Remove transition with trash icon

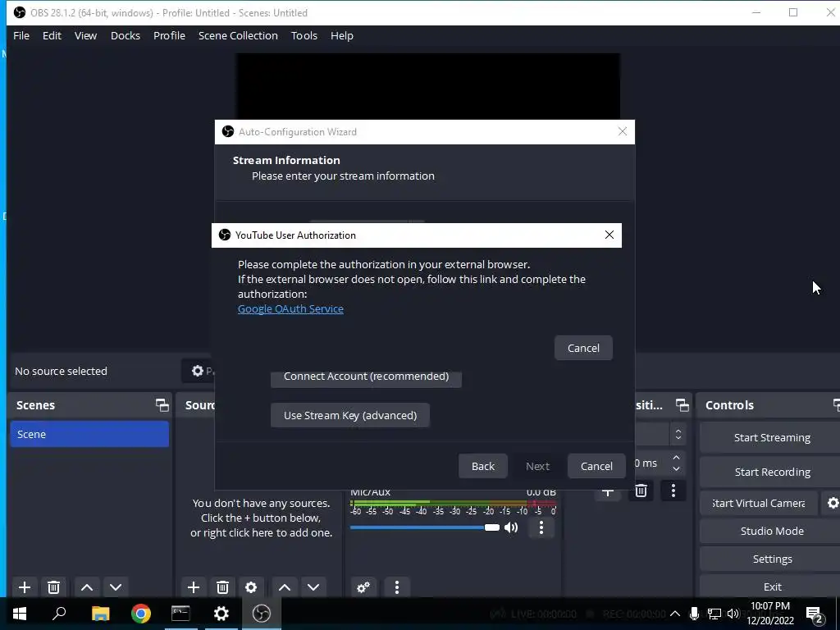coord(641,491)
